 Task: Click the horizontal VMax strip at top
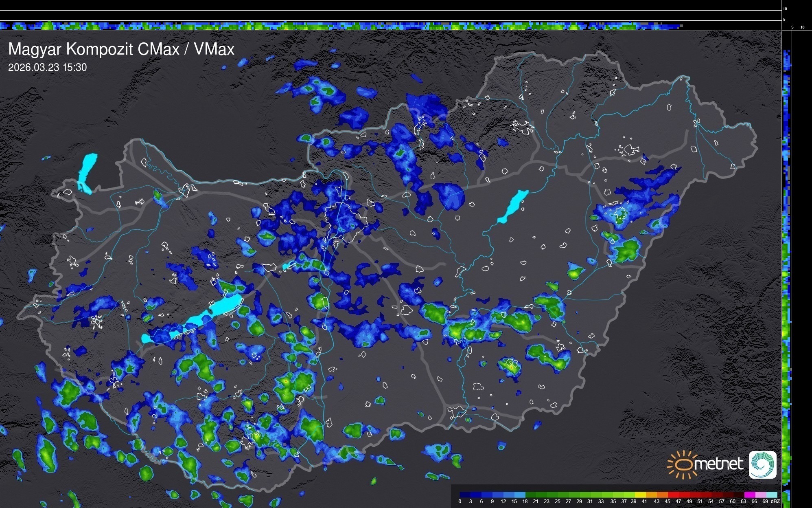point(342,26)
